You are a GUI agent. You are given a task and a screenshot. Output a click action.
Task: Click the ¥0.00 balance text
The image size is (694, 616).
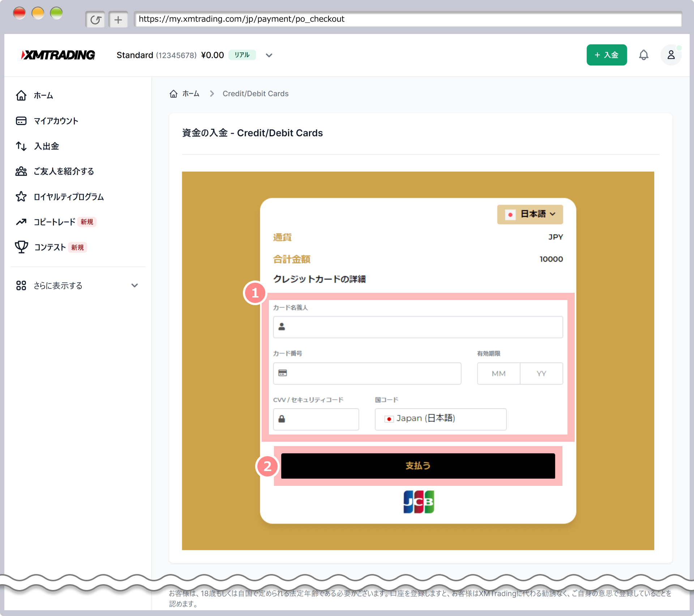pos(213,55)
